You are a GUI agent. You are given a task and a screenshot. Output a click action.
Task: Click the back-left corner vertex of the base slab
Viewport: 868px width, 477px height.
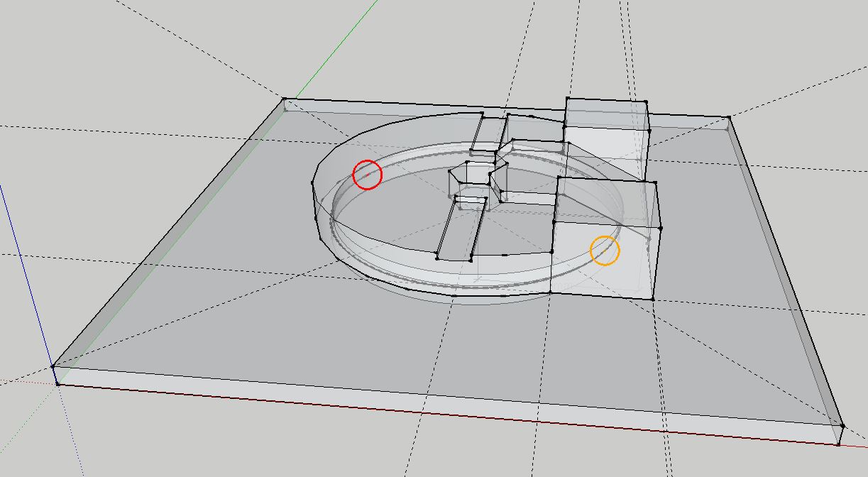click(285, 99)
